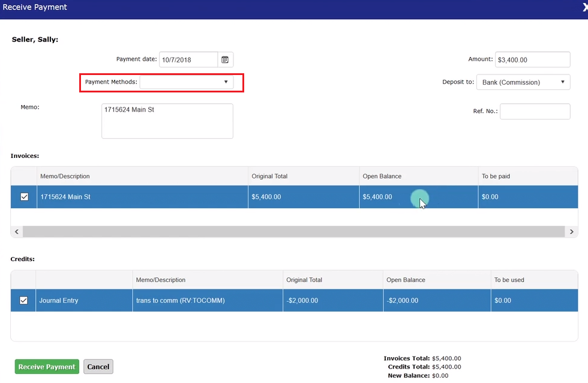Image resolution: width=588 pixels, height=383 pixels.
Task: Open the Payment Methods dropdown
Action: click(187, 82)
